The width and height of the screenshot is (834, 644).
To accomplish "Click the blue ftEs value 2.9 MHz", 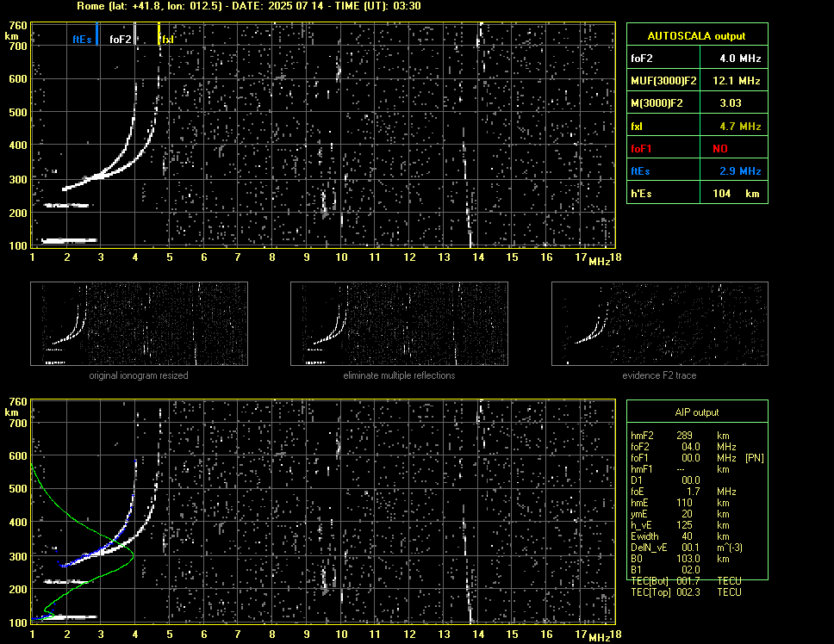I will [x=740, y=171].
